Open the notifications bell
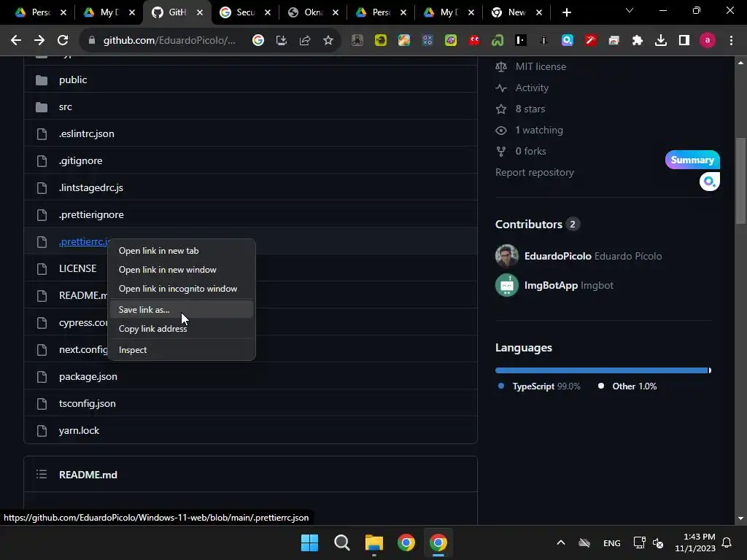This screenshot has height=560, width=747. pyautogui.click(x=727, y=542)
